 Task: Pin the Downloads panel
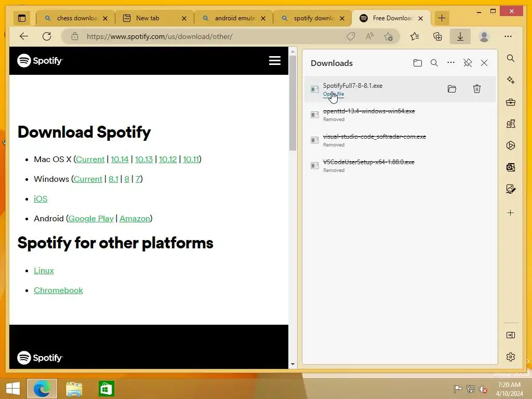coord(468,63)
